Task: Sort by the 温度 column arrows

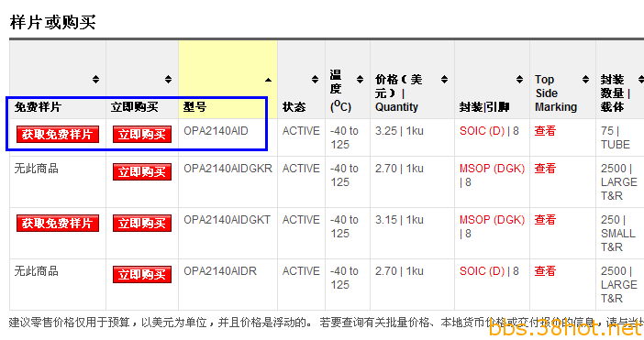Action: coord(360,79)
